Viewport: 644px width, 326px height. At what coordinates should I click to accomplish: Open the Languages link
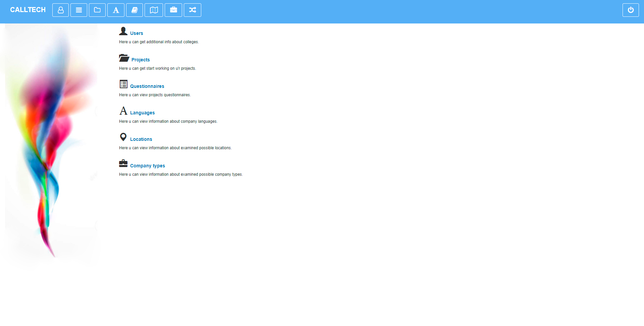click(142, 113)
